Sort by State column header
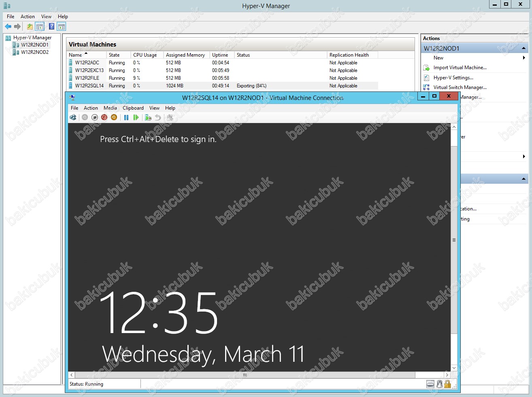Screen dimensions: 532x397 pos(119,55)
